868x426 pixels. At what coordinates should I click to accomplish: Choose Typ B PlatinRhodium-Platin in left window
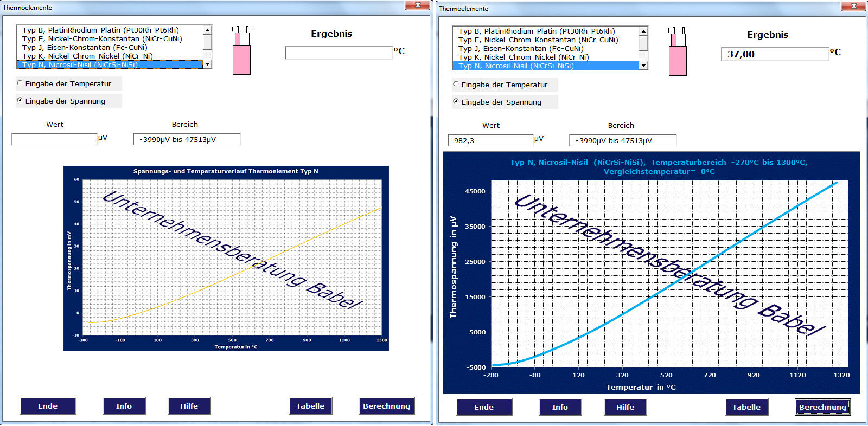click(x=110, y=30)
